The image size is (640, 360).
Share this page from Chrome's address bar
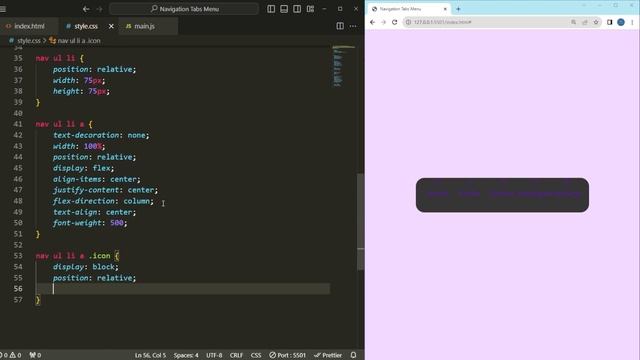coord(584,22)
